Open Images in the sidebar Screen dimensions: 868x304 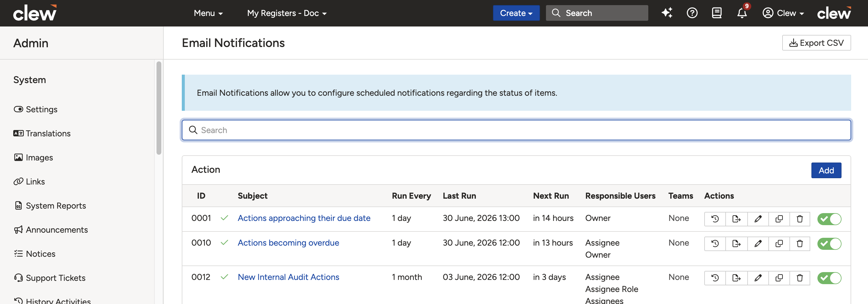[33, 157]
